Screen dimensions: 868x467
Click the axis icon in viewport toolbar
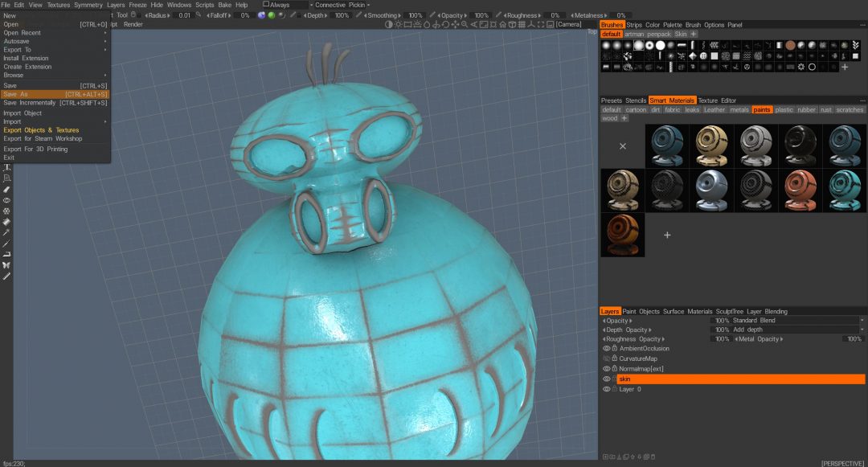click(531, 24)
